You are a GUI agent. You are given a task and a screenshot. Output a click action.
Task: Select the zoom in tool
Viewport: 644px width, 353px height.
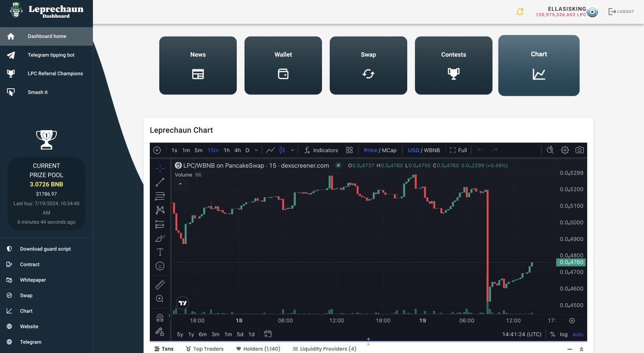click(160, 299)
